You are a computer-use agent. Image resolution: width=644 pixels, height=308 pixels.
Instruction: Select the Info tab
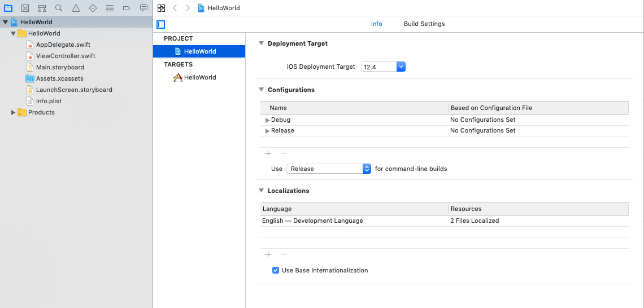pyautogui.click(x=376, y=24)
